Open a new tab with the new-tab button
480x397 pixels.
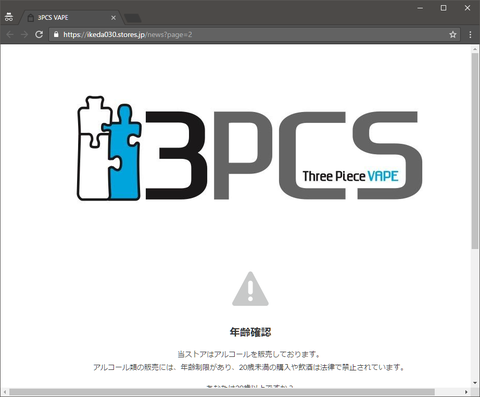coord(133,18)
